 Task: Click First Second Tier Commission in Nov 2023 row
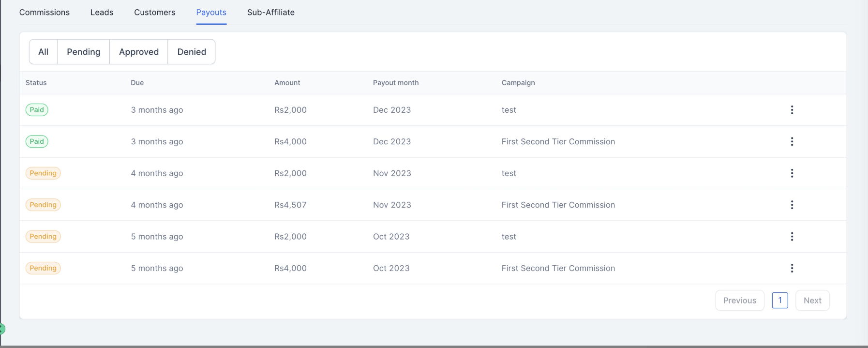[558, 205]
